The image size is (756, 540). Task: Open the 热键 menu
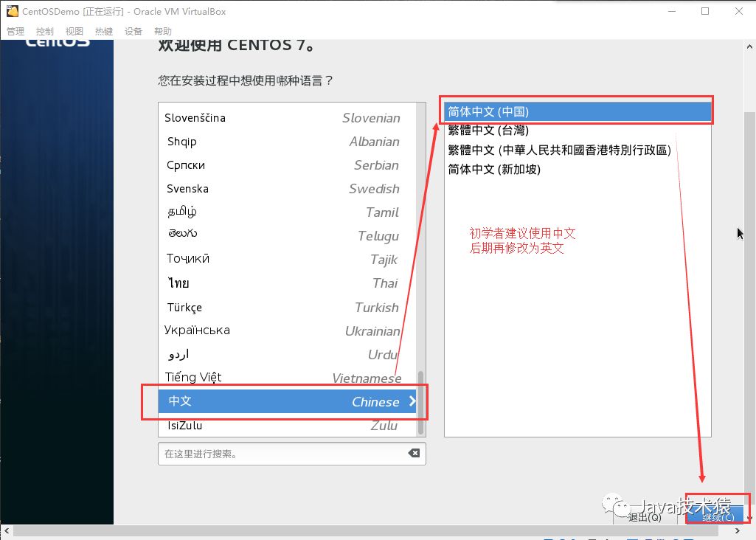pyautogui.click(x=104, y=31)
